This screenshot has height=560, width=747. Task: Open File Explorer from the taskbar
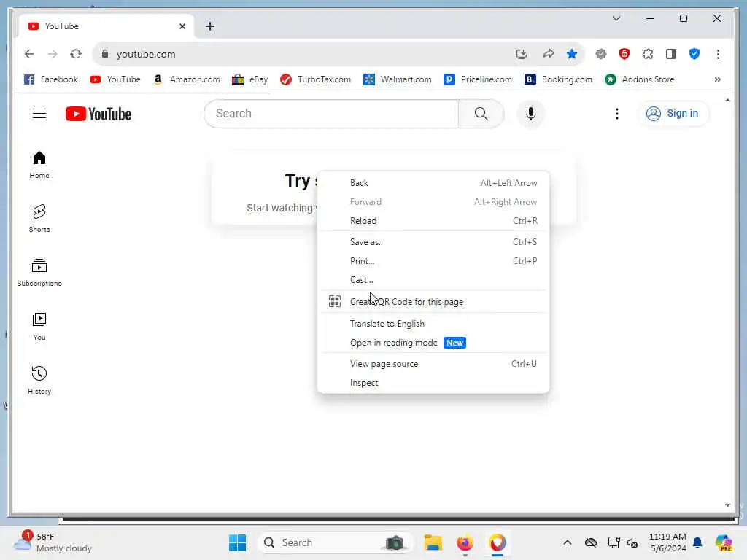(x=433, y=542)
